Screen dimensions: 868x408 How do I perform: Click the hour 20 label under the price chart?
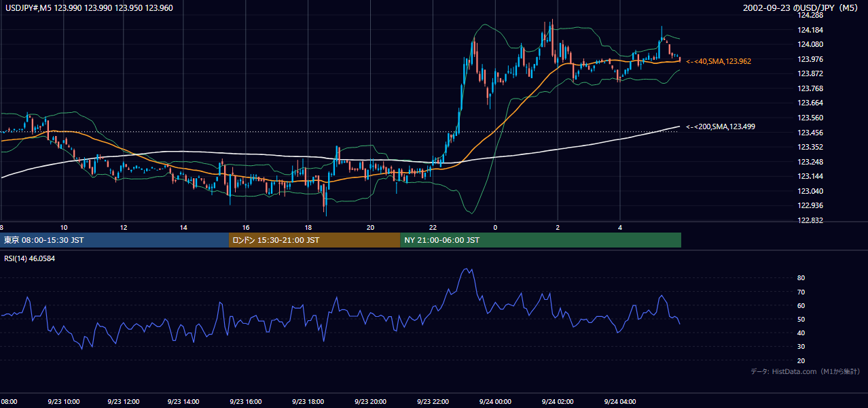370,228
